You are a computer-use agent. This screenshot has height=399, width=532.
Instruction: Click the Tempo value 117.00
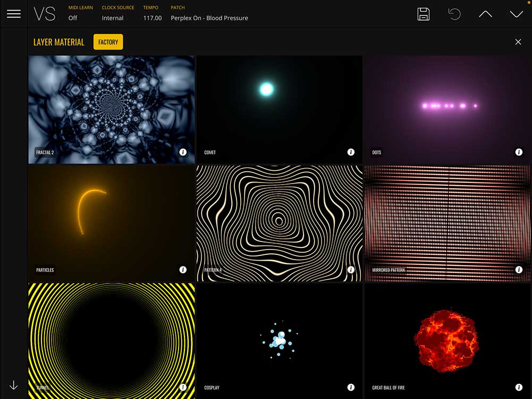152,18
